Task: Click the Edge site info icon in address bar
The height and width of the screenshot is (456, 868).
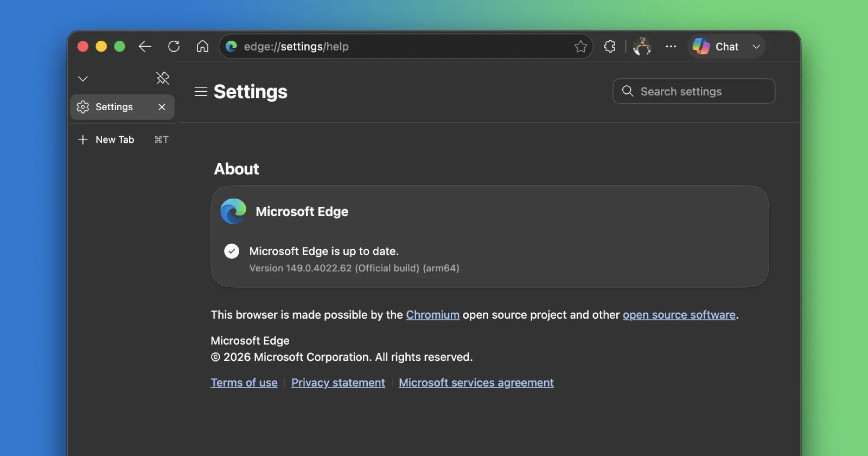Action: click(231, 47)
